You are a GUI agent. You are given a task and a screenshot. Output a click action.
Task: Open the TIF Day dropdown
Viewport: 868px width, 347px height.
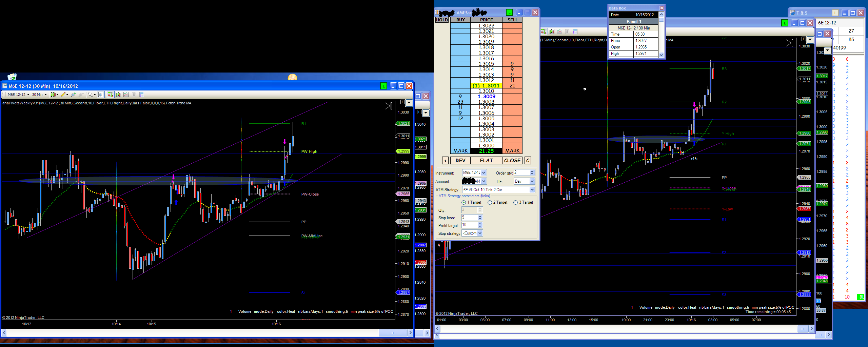[x=532, y=181]
